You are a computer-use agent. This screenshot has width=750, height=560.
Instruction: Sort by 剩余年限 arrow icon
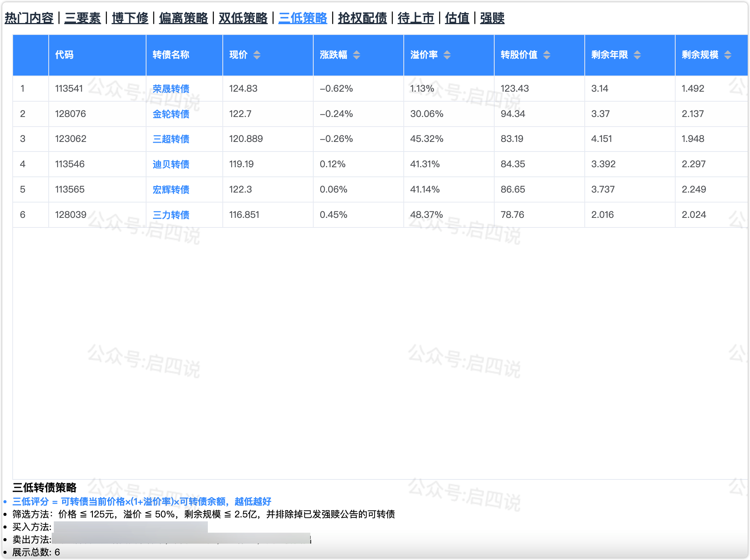coord(637,55)
